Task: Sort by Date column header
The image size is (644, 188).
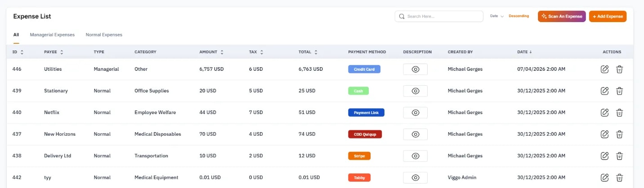Action: tap(524, 52)
